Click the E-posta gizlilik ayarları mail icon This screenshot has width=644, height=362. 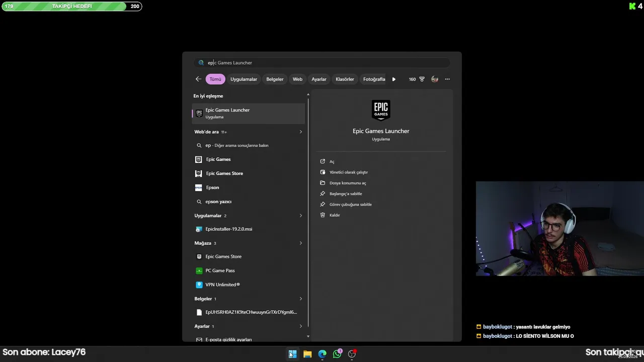pos(199,340)
